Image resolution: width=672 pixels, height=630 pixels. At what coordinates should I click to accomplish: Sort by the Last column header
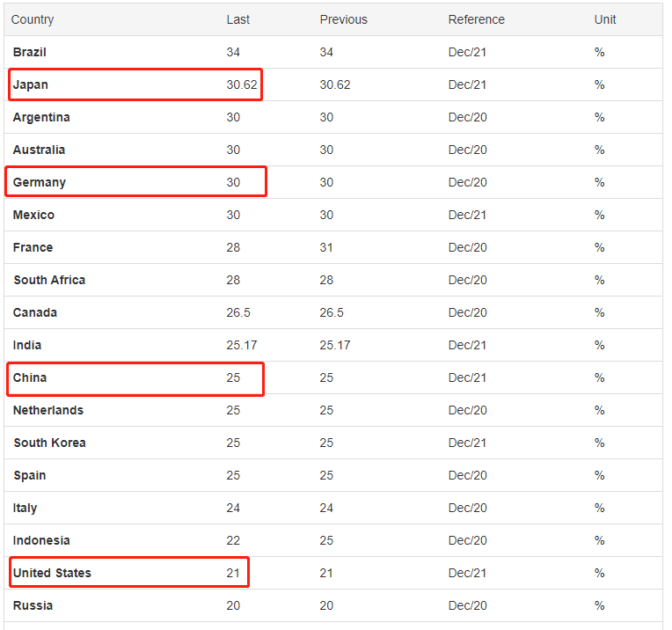coord(238,20)
